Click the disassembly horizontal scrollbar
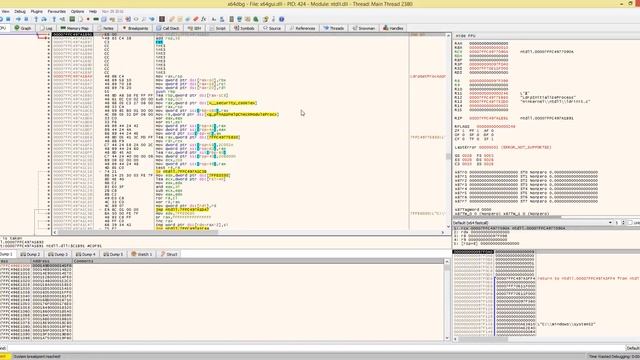This screenshot has width=640, height=360. tap(249, 232)
